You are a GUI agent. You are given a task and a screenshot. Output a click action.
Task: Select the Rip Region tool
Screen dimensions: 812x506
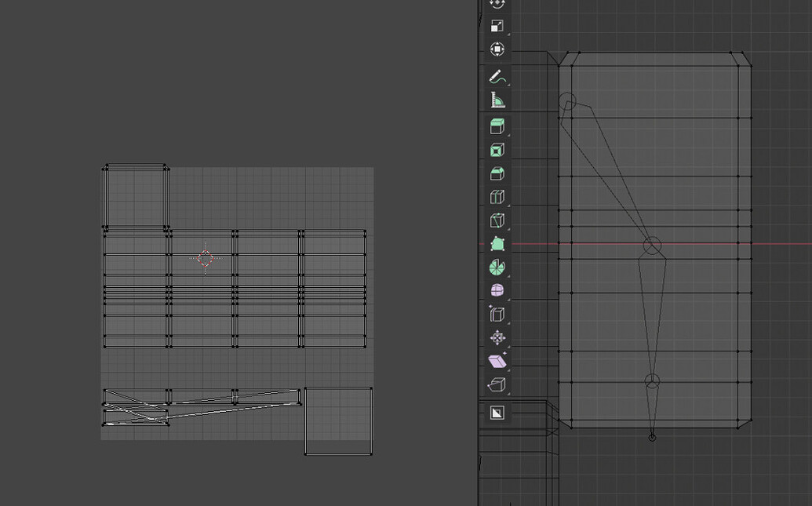(x=497, y=384)
